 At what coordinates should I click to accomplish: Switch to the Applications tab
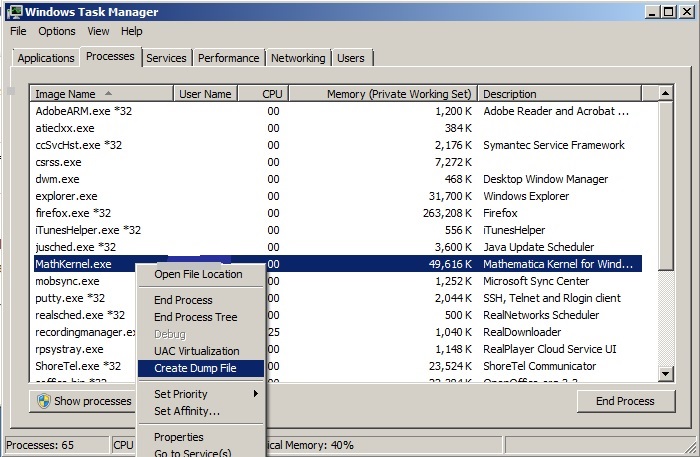(x=46, y=58)
